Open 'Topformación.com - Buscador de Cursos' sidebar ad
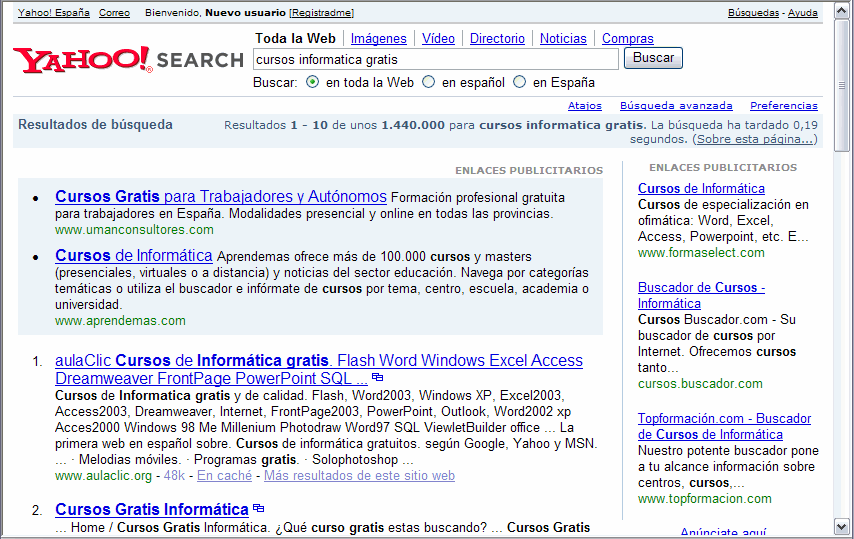Image resolution: width=854 pixels, height=539 pixels. point(724,426)
